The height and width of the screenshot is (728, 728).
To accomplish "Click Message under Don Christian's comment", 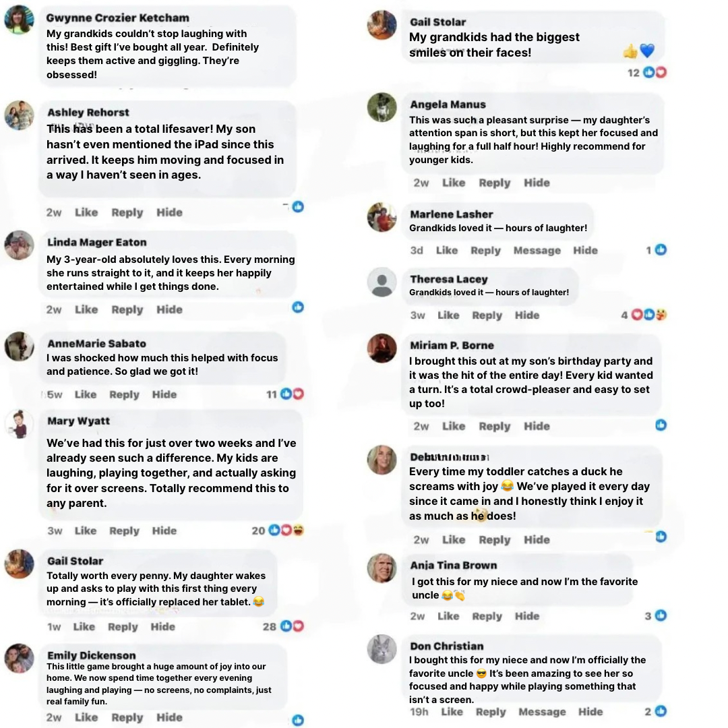I will 542,712.
